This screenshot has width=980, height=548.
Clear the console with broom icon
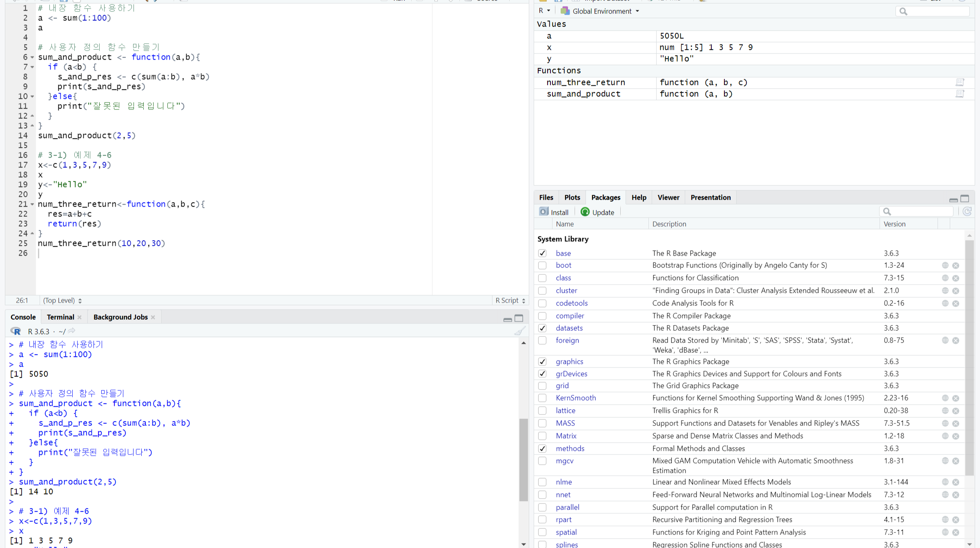point(519,331)
